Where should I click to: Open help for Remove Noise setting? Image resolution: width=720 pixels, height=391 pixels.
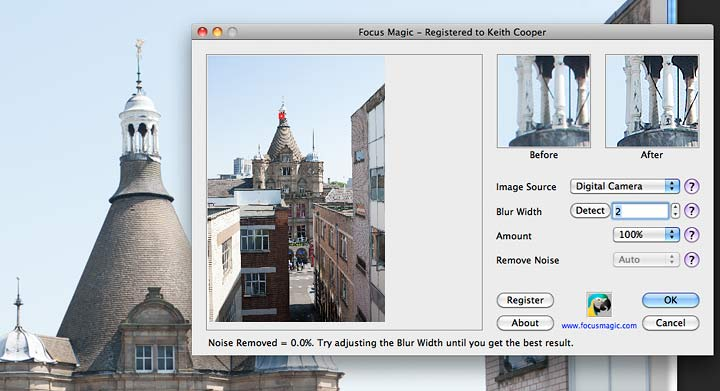tap(692, 260)
